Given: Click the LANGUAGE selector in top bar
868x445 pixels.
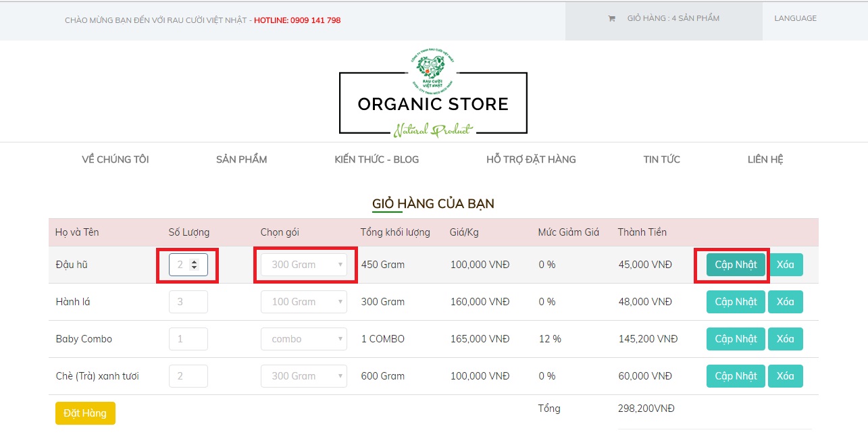Looking at the screenshot, I should coord(795,19).
